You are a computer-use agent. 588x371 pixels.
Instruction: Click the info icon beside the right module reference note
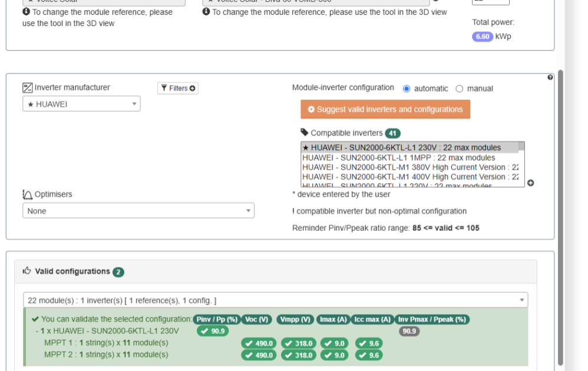coord(206,12)
